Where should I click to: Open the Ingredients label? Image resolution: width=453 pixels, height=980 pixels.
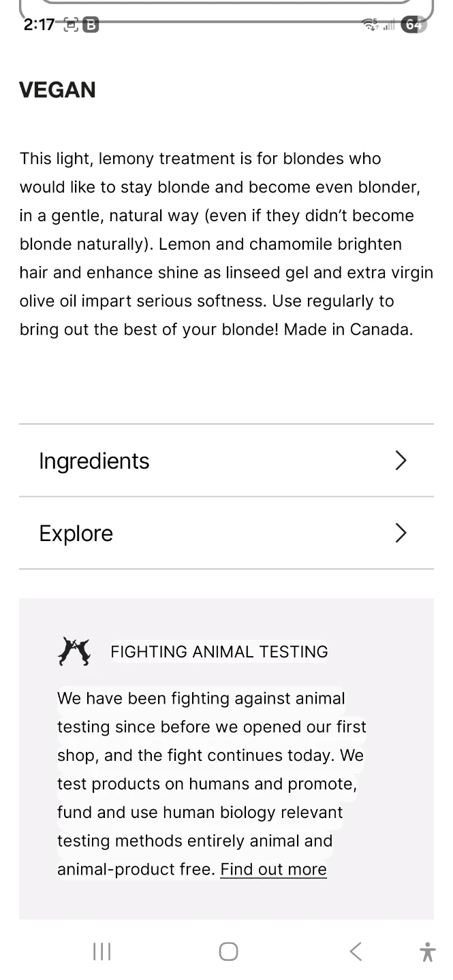pos(94,461)
